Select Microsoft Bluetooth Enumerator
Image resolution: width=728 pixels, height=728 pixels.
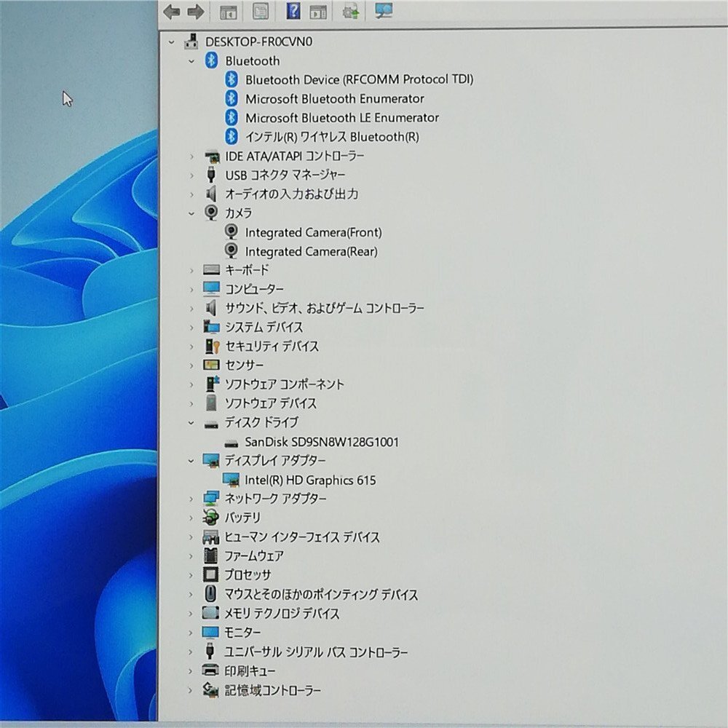(335, 98)
